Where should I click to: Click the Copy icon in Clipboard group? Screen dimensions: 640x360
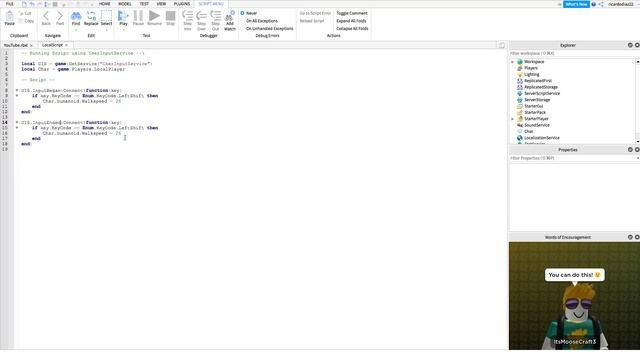pyautogui.click(x=21, y=21)
